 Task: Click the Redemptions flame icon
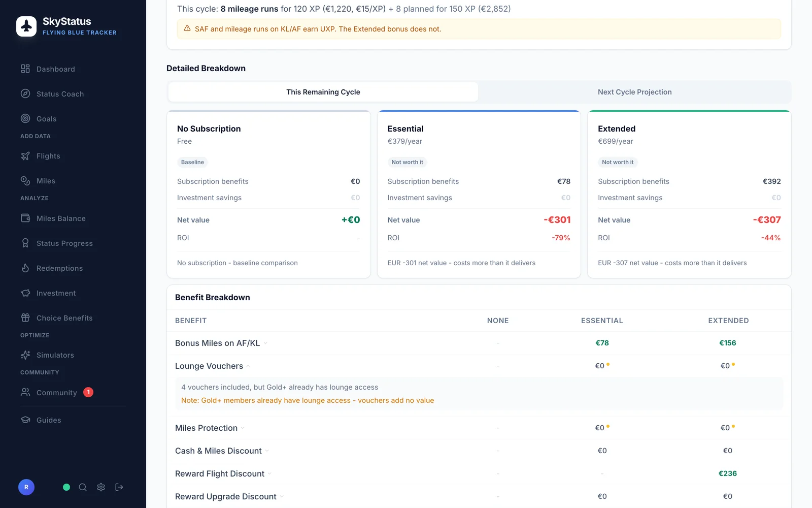25,268
